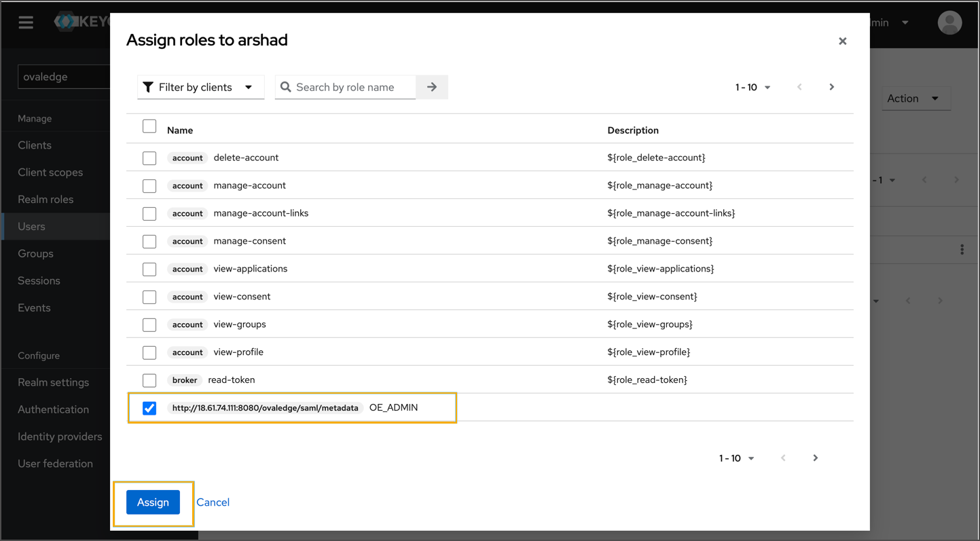The width and height of the screenshot is (980, 541).
Task: Uncheck the OE_ADMIN role checkbox
Action: pos(149,408)
